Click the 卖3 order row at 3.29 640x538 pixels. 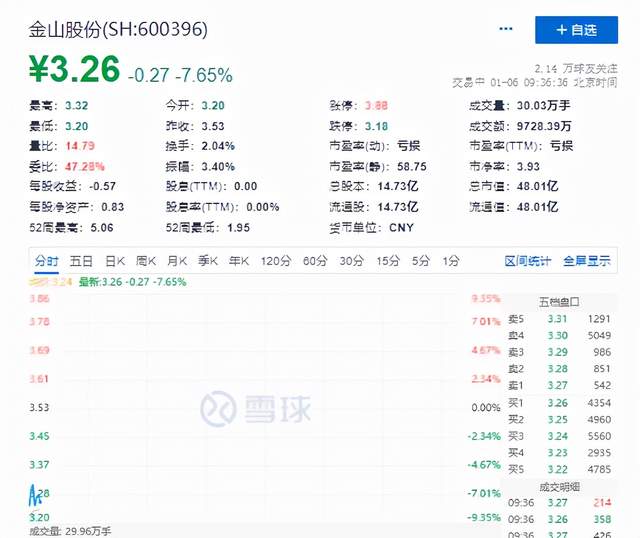coord(559,352)
